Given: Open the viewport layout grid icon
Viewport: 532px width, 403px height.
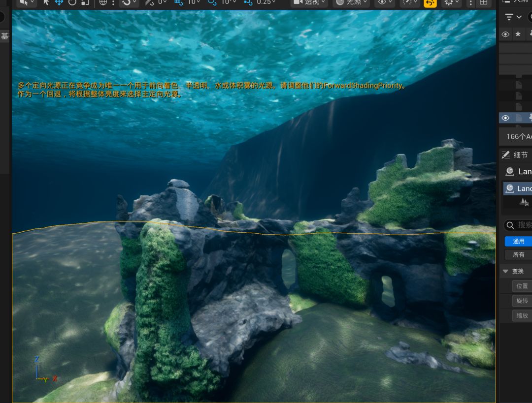Looking at the screenshot, I should pyautogui.click(x=484, y=2).
